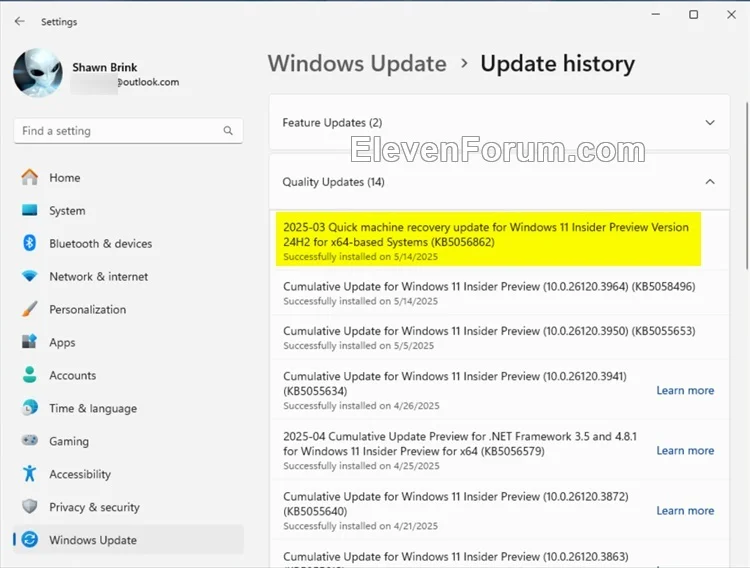Click the Apps icon in sidebar
Image resolution: width=750 pixels, height=568 pixels.
click(x=30, y=342)
